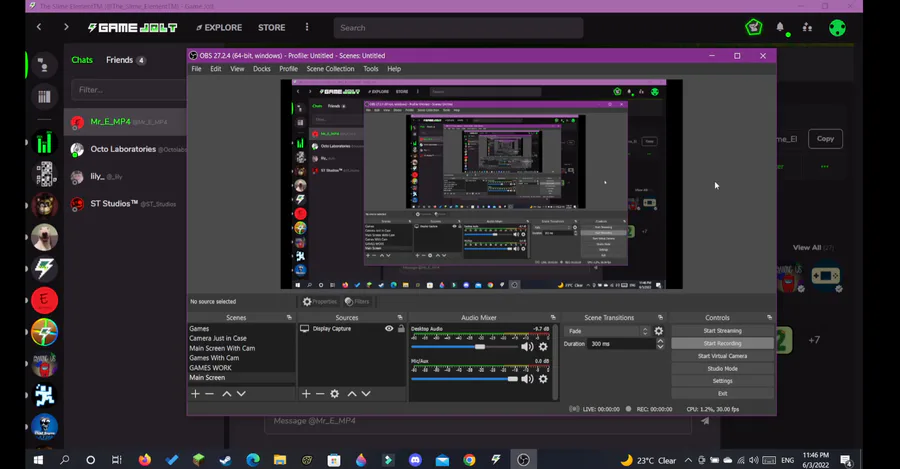This screenshot has width=900, height=469.
Task: Open the Game Jolt friends icon in header
Action: click(x=807, y=27)
